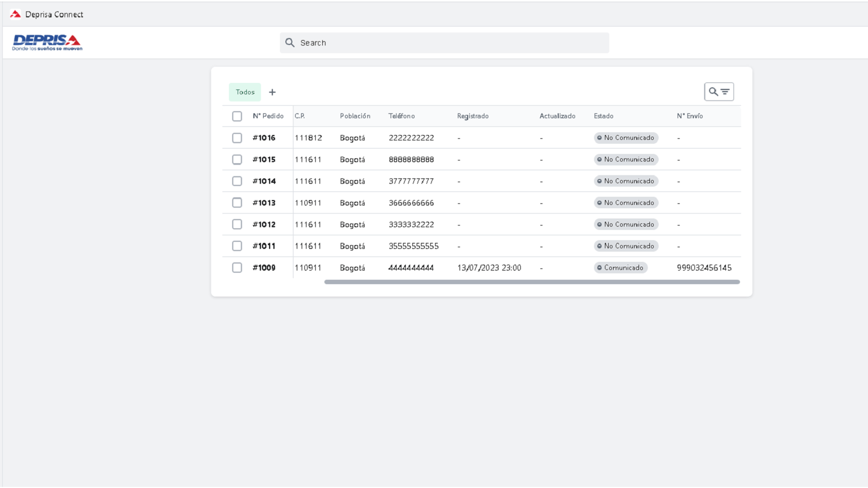Image resolution: width=868 pixels, height=488 pixels.
Task: Open the Registrado column header
Action: 473,116
